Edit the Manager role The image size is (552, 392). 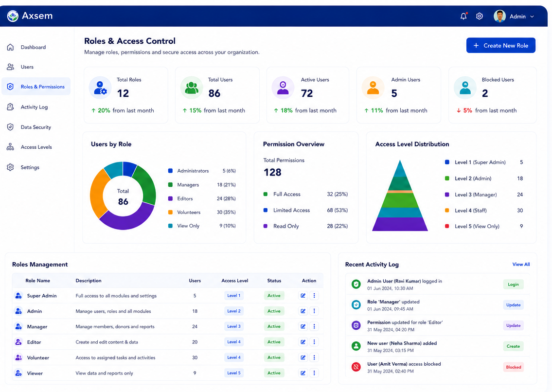click(x=303, y=326)
